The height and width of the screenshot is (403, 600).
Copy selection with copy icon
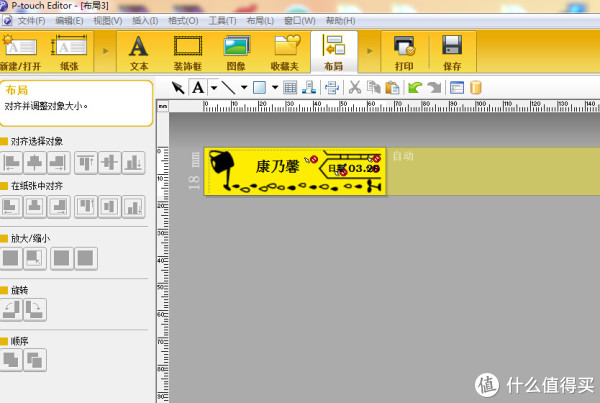click(373, 88)
